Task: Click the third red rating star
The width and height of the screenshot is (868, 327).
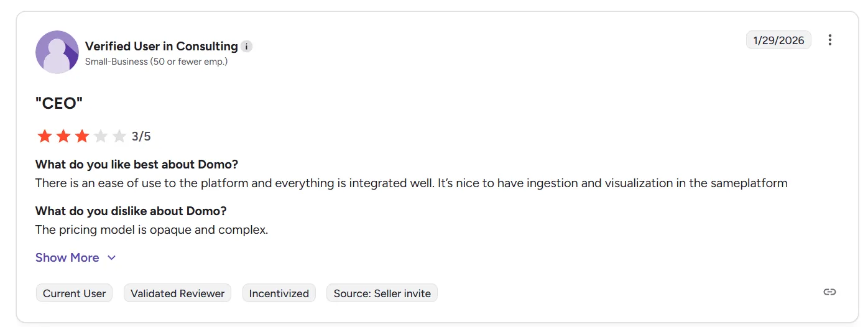Action: pos(82,136)
